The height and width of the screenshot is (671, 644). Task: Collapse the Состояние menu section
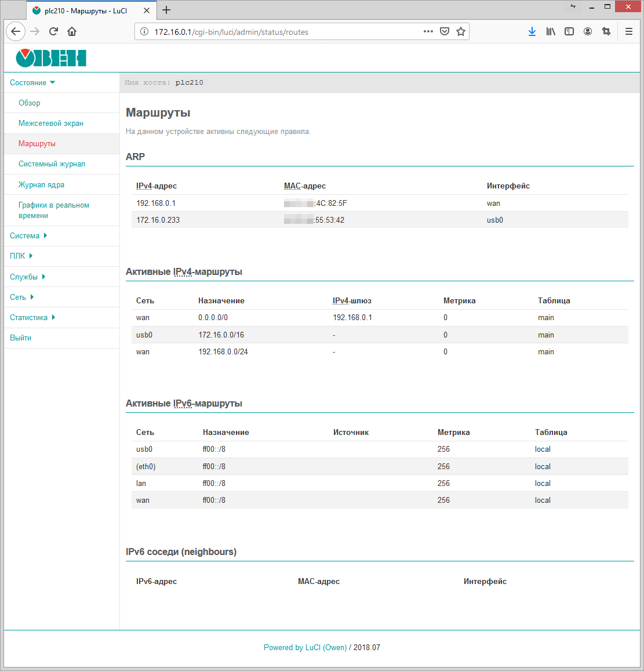(x=32, y=83)
